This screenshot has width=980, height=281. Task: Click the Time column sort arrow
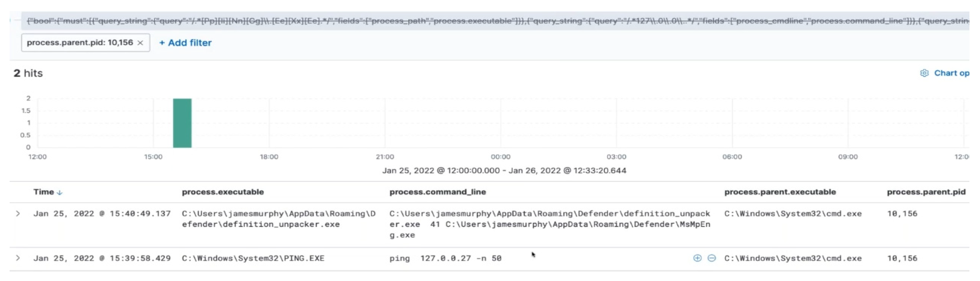60,193
